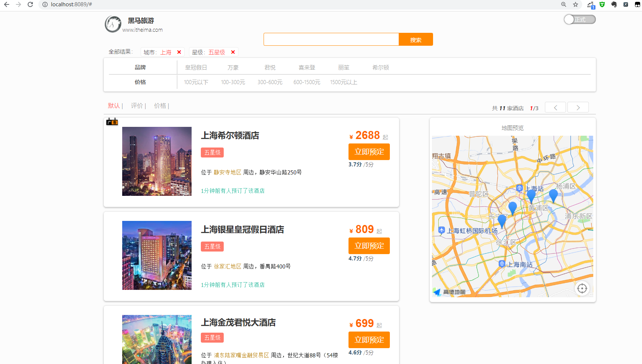Go to next page of hotel results

(x=578, y=107)
